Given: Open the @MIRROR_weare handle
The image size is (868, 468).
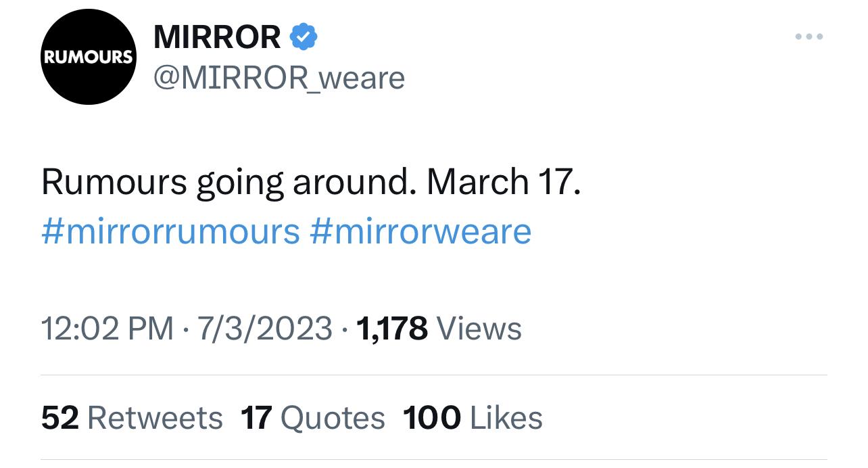Looking at the screenshot, I should [x=279, y=78].
